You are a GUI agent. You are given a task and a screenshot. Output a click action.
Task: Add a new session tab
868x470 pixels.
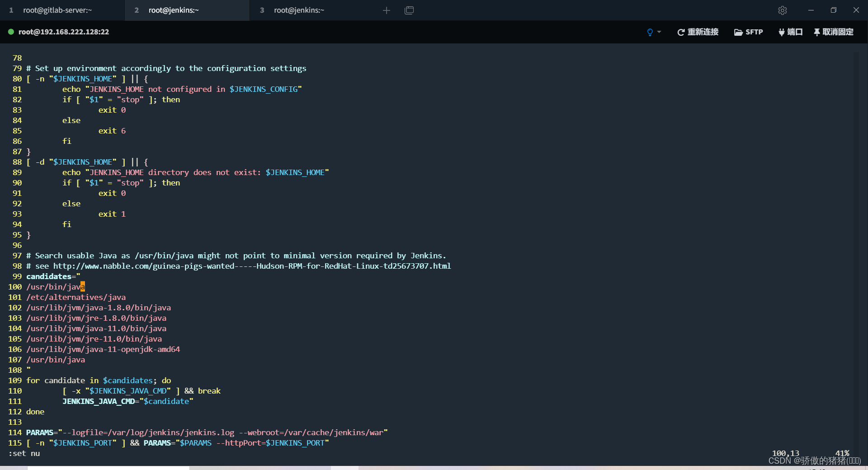[x=386, y=10]
